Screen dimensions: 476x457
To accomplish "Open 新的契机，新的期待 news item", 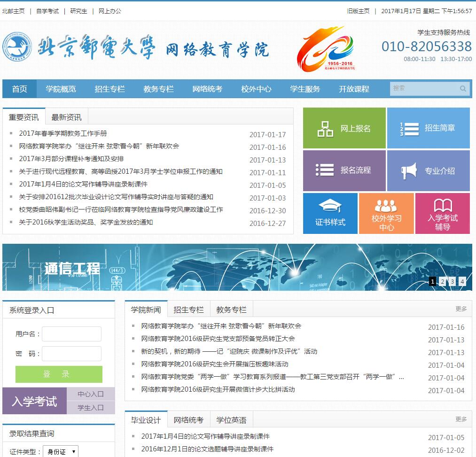I will coord(229,351).
